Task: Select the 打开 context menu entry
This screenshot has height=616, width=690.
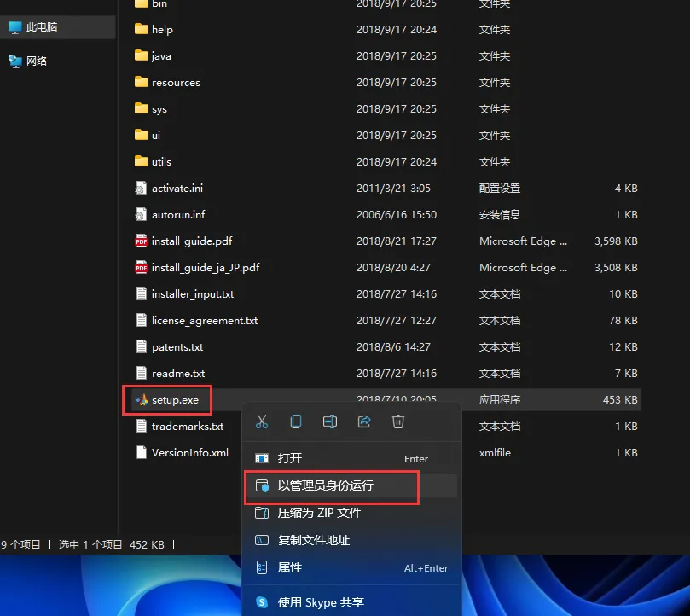Action: pos(351,458)
